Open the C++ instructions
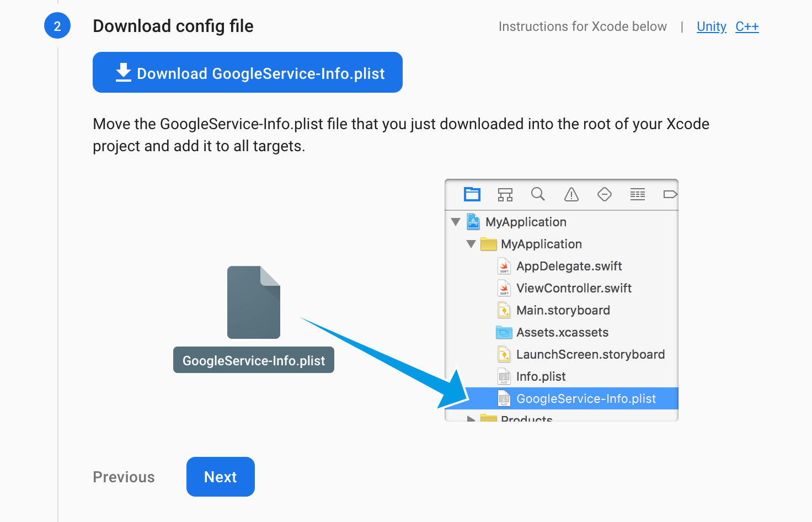812x522 pixels. pos(747,26)
